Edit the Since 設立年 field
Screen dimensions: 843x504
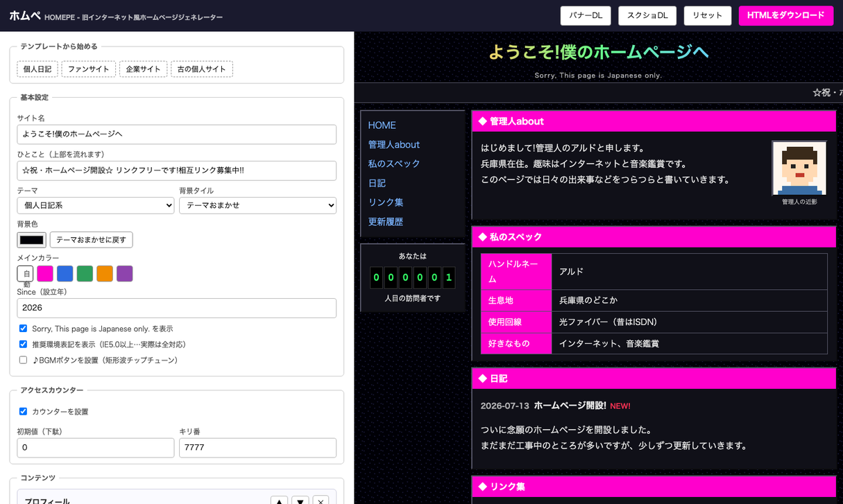tap(177, 308)
